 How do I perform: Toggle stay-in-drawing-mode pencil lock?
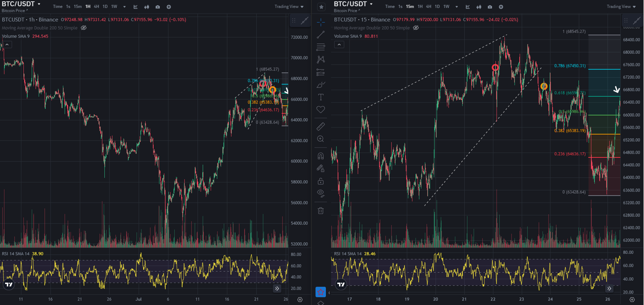(x=321, y=168)
